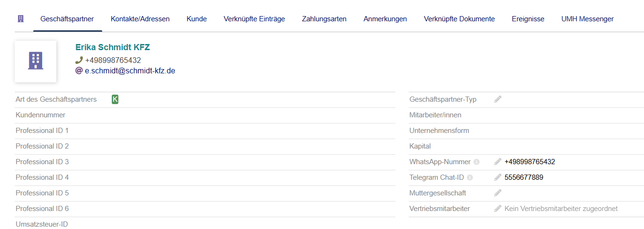Click the Kein Vertriebsmitarbeiter zugeordnet text

[x=561, y=209]
